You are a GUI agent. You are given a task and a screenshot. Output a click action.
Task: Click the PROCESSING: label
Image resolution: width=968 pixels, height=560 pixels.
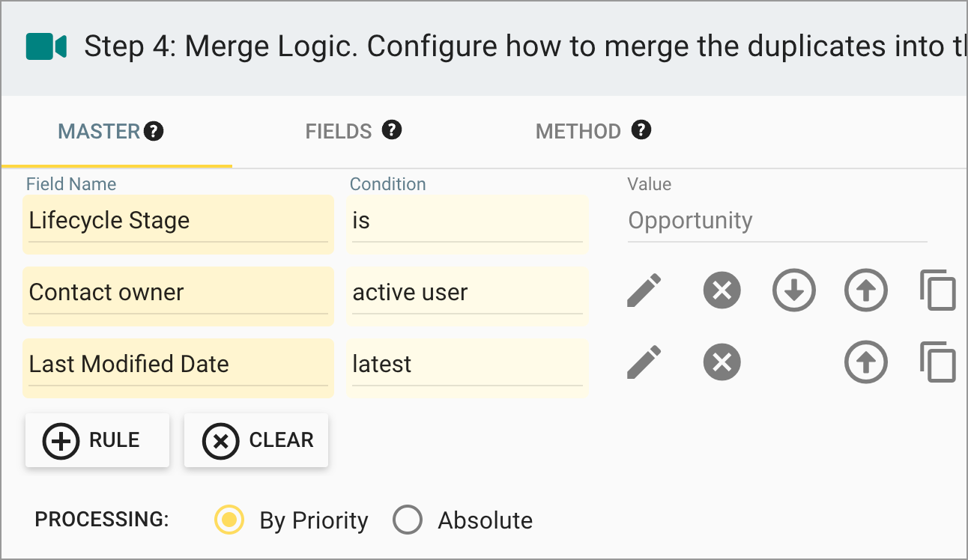(102, 519)
